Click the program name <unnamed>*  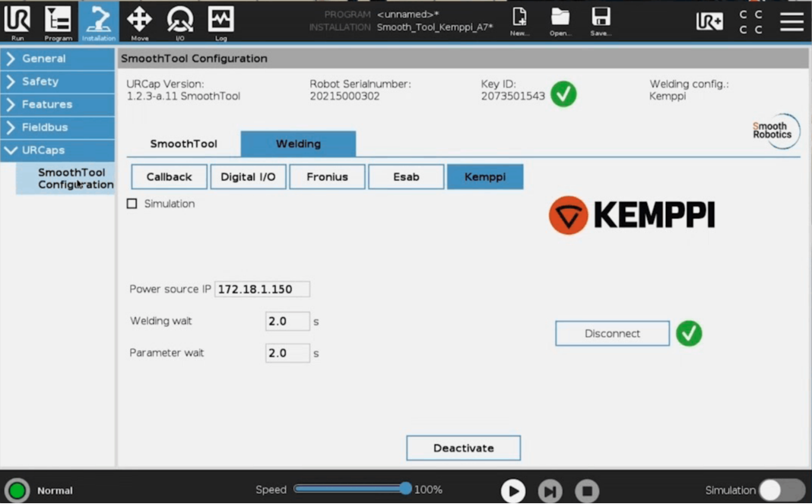pyautogui.click(x=408, y=14)
